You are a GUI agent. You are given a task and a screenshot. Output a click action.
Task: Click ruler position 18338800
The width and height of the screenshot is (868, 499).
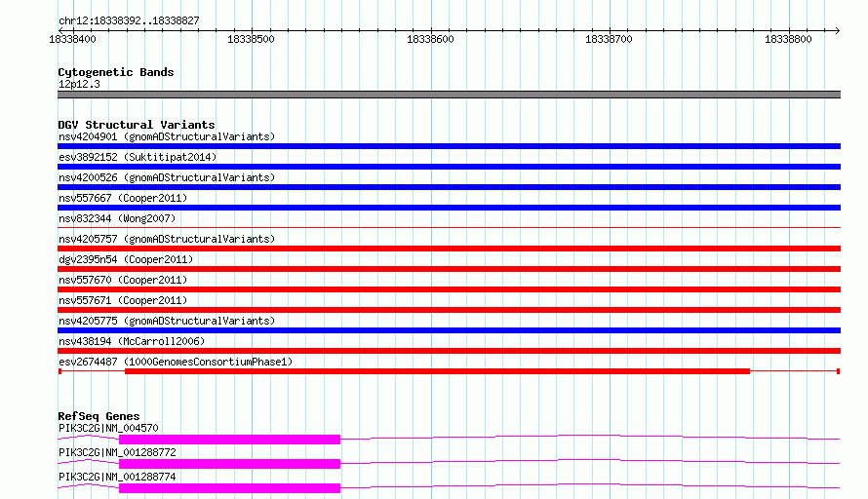coord(788,39)
